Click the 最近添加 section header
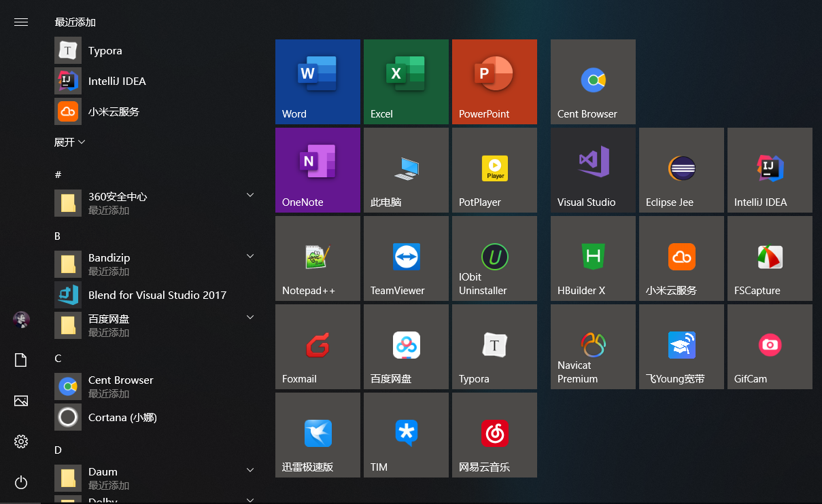 [x=75, y=22]
